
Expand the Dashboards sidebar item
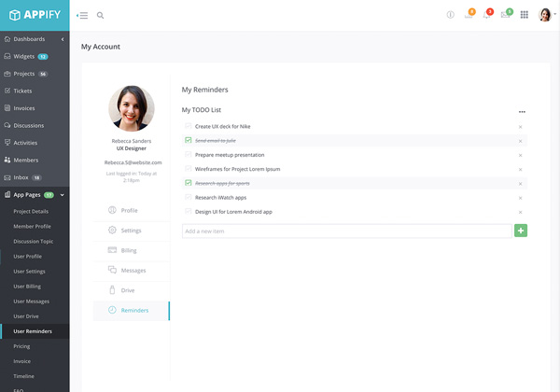[35, 39]
